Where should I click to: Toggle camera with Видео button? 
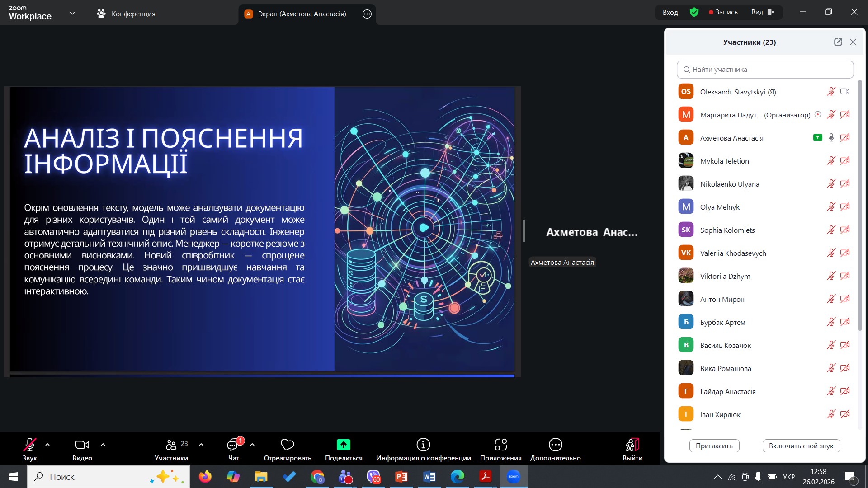[82, 446]
